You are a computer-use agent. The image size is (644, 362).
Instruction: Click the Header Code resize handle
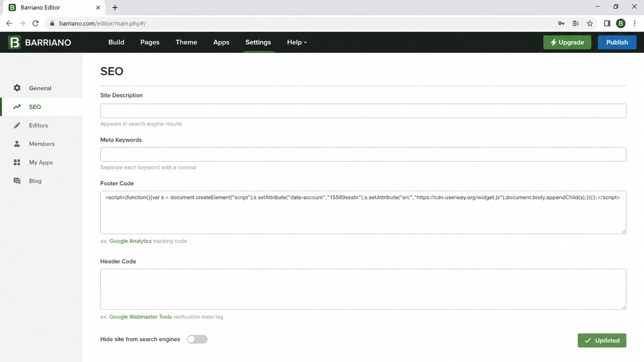click(x=624, y=307)
